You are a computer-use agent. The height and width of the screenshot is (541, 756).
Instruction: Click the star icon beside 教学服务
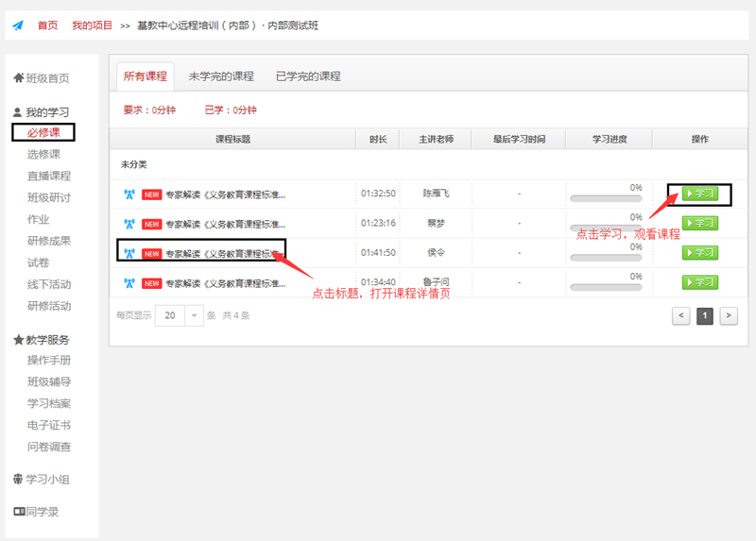pos(18,340)
